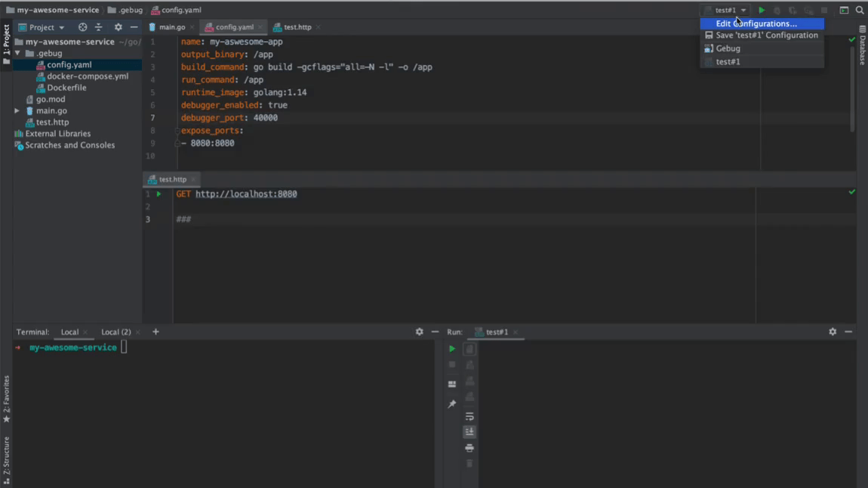Run GET request from test.http gutter arrow
This screenshot has width=868, height=488.
(x=159, y=194)
